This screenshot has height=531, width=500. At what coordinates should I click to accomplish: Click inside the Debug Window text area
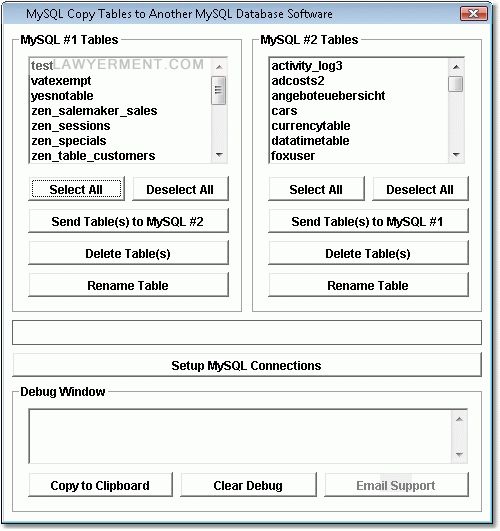pos(241,436)
